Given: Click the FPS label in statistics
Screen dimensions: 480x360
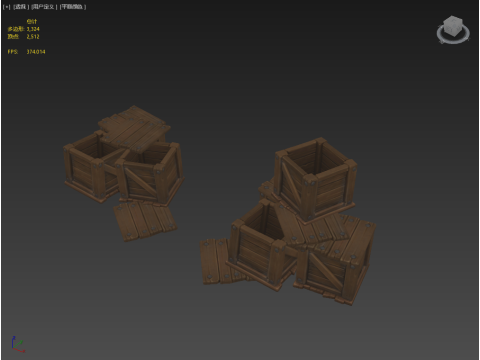Looking at the screenshot, I should pos(13,52).
